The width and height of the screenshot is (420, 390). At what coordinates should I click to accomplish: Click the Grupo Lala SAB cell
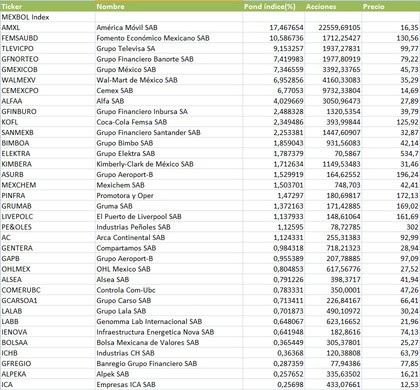coord(169,311)
